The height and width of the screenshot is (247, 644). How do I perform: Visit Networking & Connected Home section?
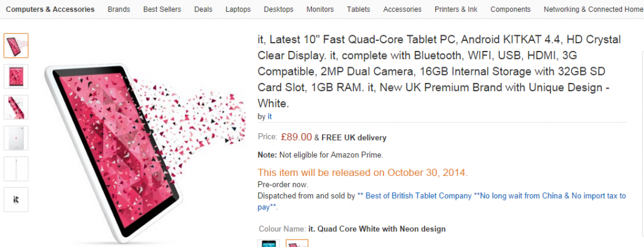coord(593,9)
